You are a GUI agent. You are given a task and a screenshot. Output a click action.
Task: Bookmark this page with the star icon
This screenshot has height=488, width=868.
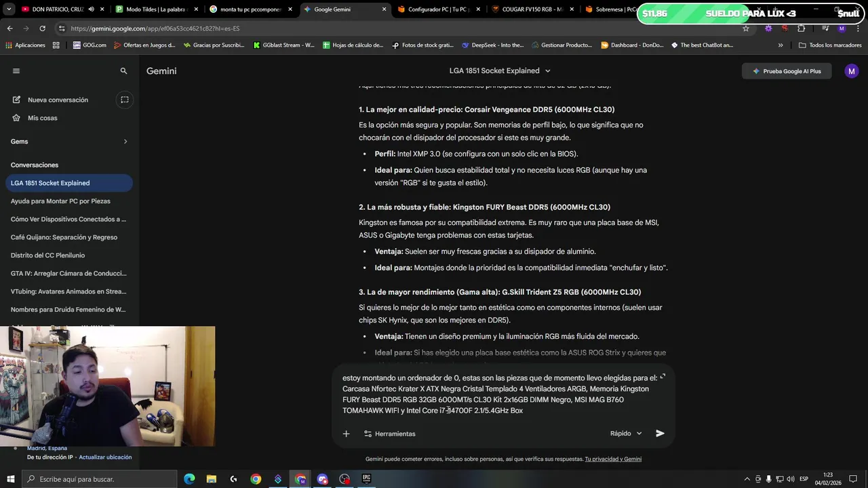coord(746,28)
